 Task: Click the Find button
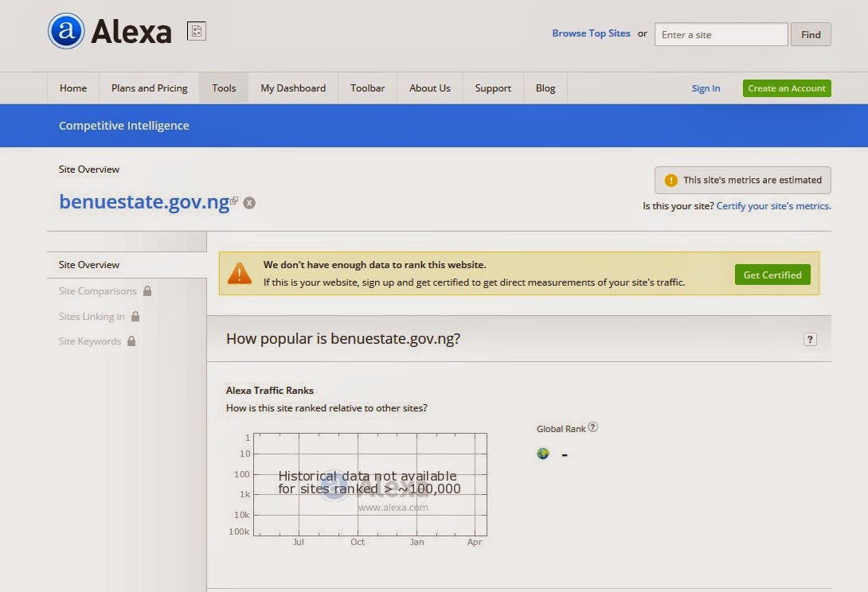[811, 34]
